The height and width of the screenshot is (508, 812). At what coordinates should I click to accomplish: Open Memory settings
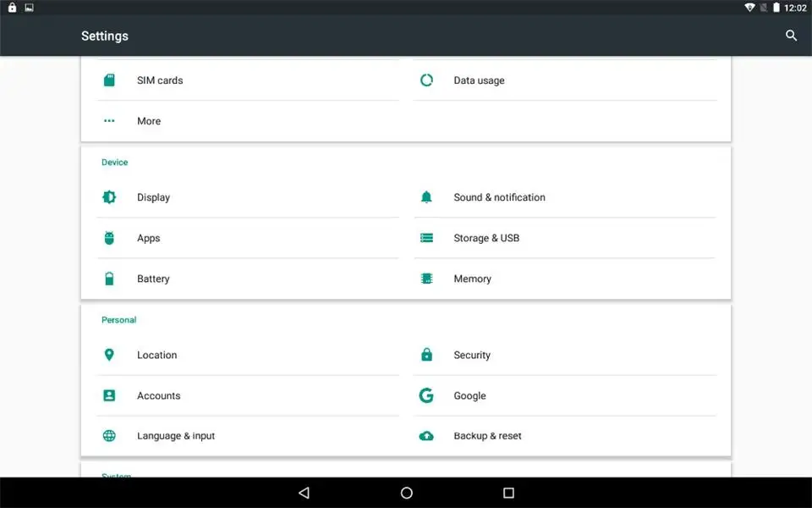pyautogui.click(x=565, y=279)
